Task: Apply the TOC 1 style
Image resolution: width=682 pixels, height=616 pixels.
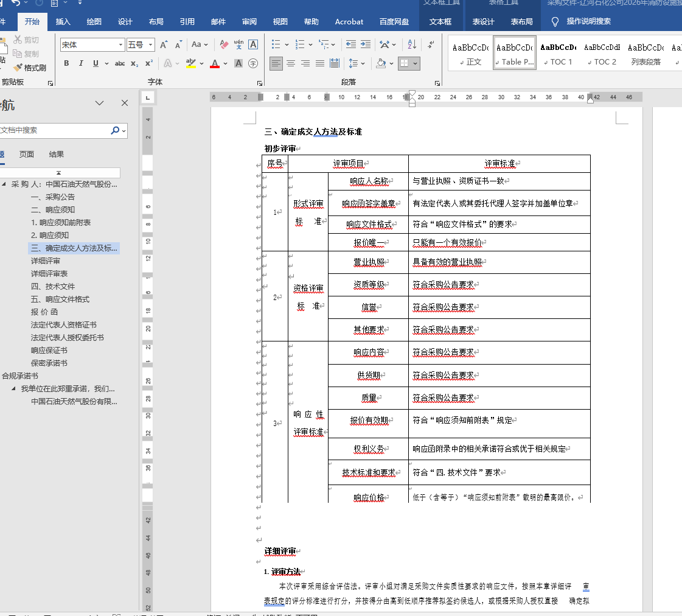Action: 558,54
